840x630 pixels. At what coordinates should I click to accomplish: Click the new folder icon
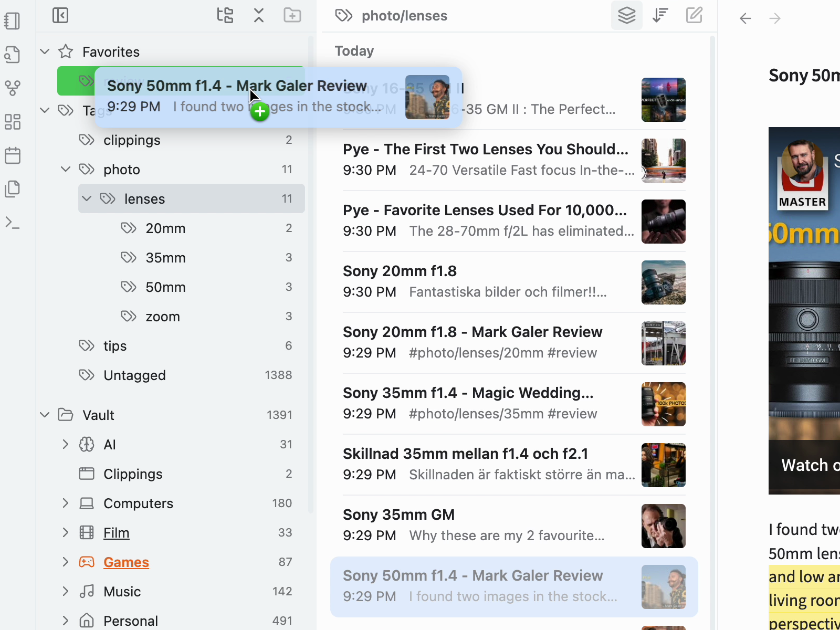click(x=292, y=15)
